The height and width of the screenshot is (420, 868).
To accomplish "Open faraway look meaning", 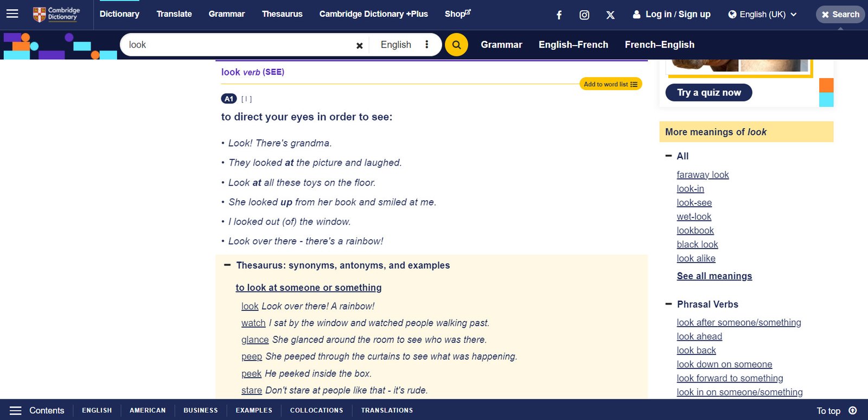I will [x=703, y=175].
